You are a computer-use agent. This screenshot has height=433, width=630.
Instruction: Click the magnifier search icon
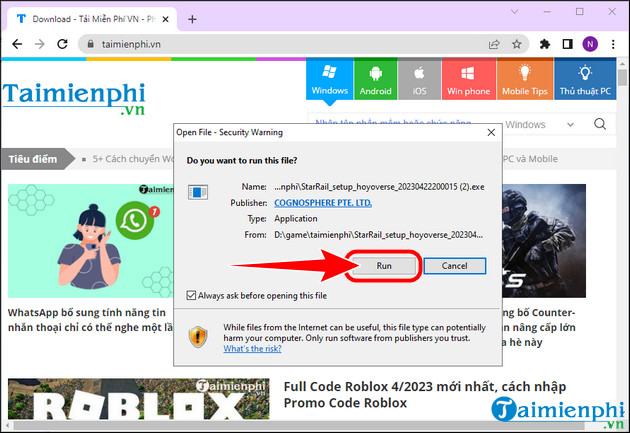tap(600, 124)
